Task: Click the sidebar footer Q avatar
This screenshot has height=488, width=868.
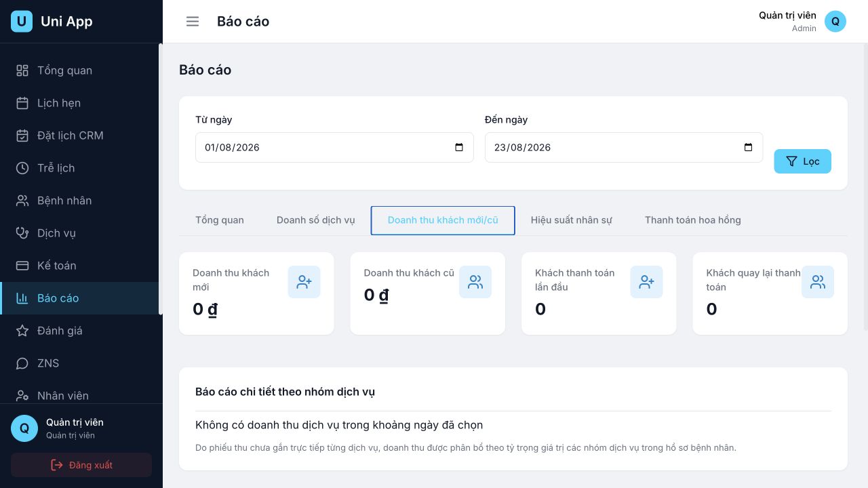Action: coord(24,428)
